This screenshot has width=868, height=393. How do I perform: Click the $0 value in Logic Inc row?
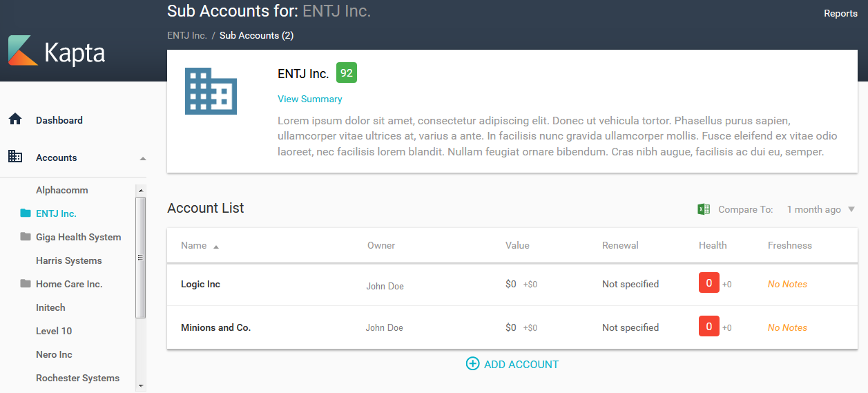click(511, 284)
